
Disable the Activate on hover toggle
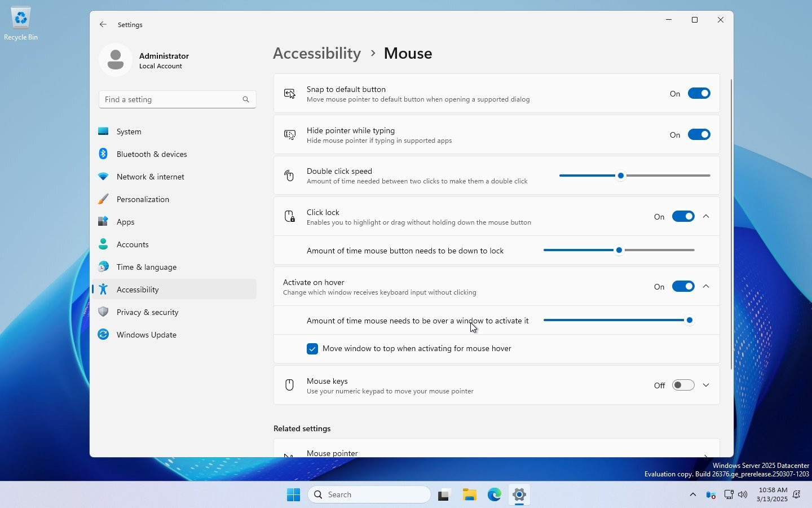(x=683, y=287)
